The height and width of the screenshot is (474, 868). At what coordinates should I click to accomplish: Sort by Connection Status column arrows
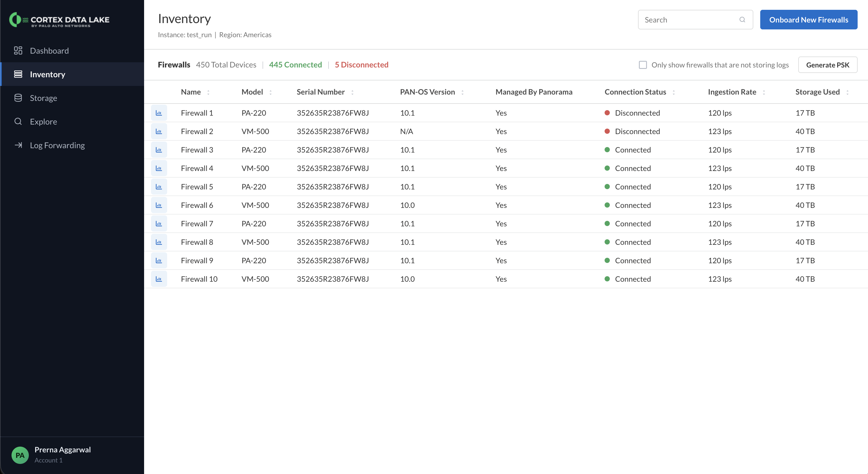click(674, 92)
